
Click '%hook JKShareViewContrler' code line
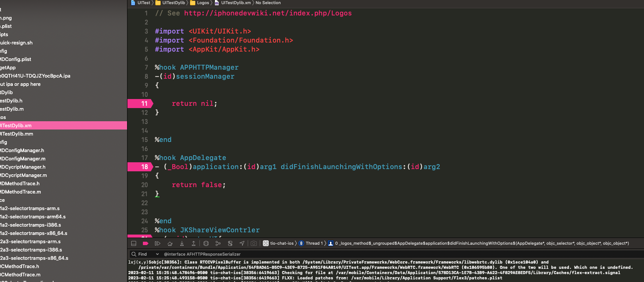pos(207,230)
